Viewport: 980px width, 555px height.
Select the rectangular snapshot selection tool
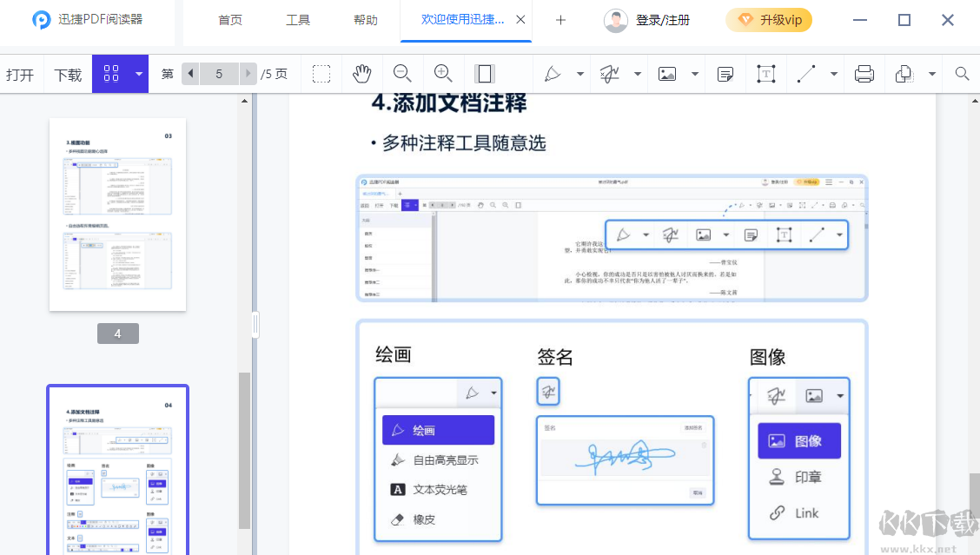point(321,74)
